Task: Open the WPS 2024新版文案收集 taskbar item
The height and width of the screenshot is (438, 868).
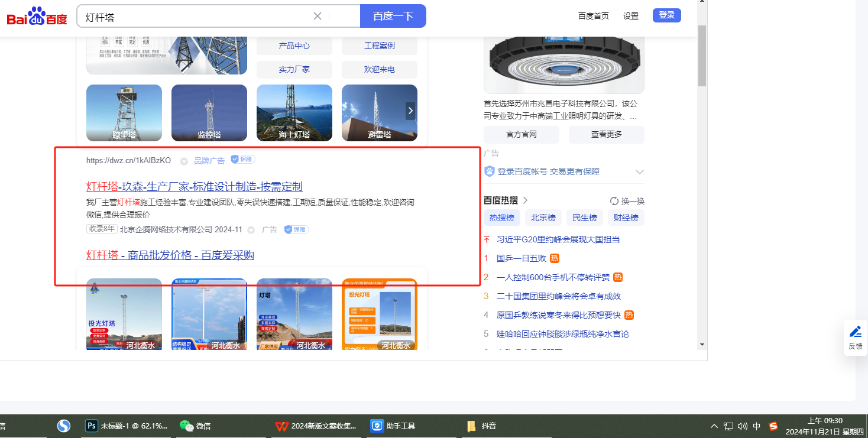Action: (x=316, y=426)
